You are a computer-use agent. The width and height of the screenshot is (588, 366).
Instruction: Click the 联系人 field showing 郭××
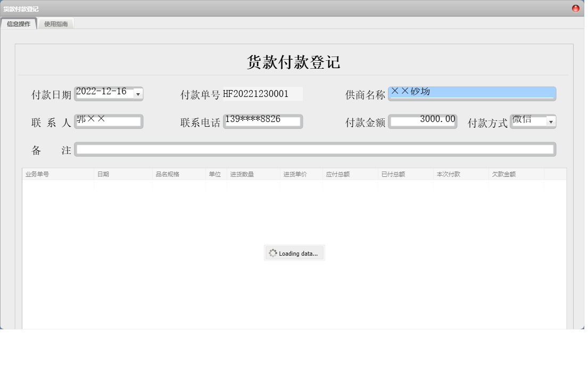point(109,121)
